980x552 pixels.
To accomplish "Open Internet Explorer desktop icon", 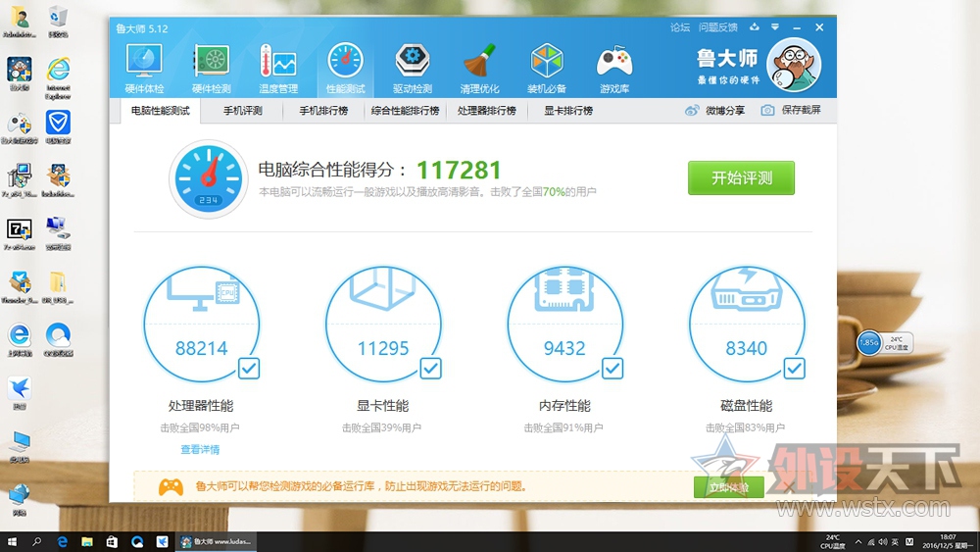I will pyautogui.click(x=58, y=78).
